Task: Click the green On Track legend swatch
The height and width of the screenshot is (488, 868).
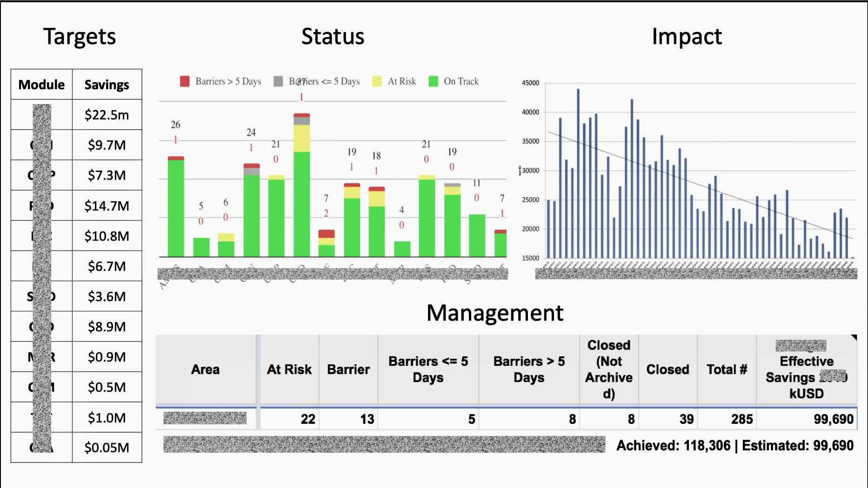Action: (433, 81)
